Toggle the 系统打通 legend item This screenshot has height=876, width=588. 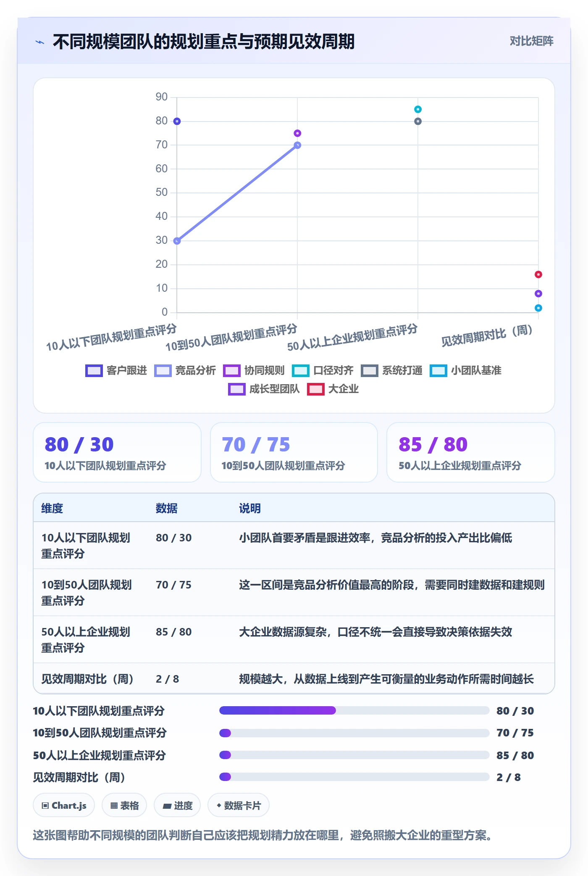(392, 371)
